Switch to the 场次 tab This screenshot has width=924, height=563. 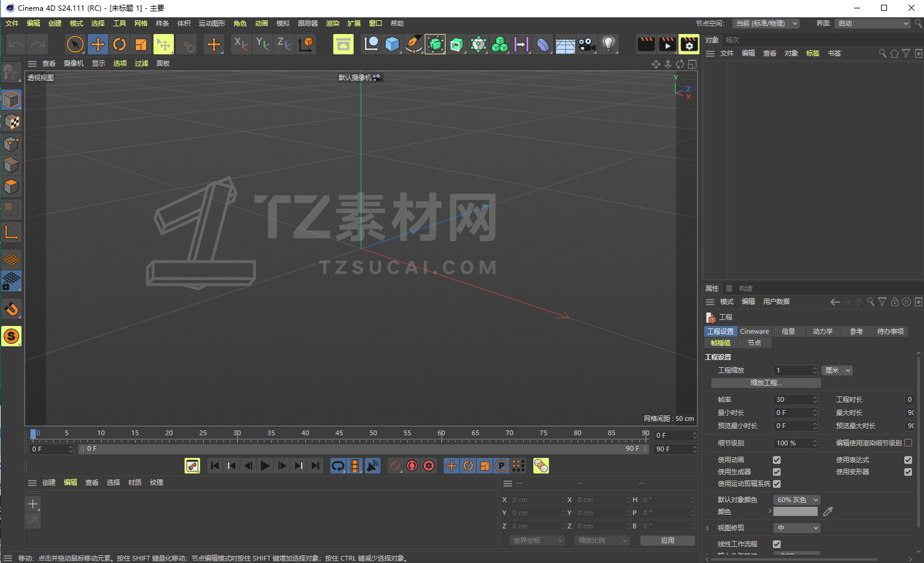coord(732,40)
